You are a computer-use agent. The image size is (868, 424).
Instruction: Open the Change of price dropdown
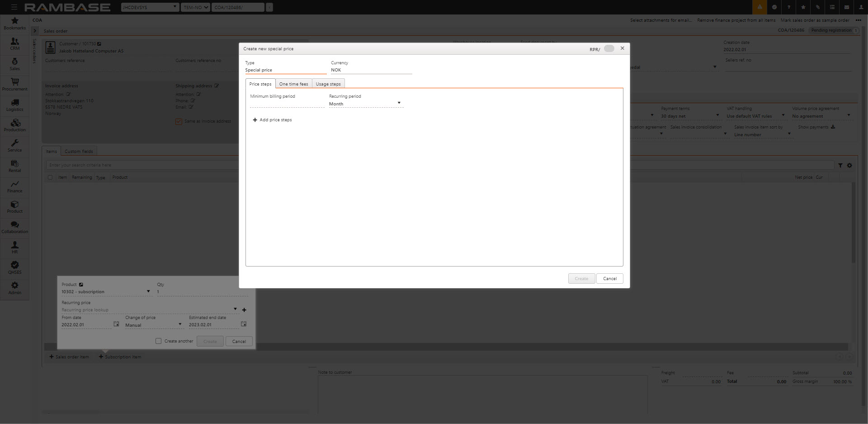(154, 325)
